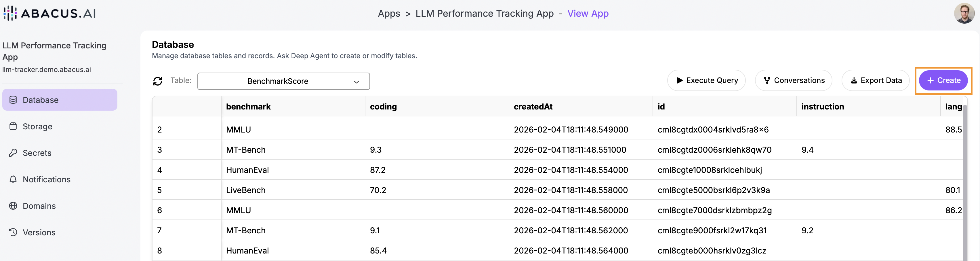Open Notifications from the sidebar
The height and width of the screenshot is (261, 980).
click(46, 179)
